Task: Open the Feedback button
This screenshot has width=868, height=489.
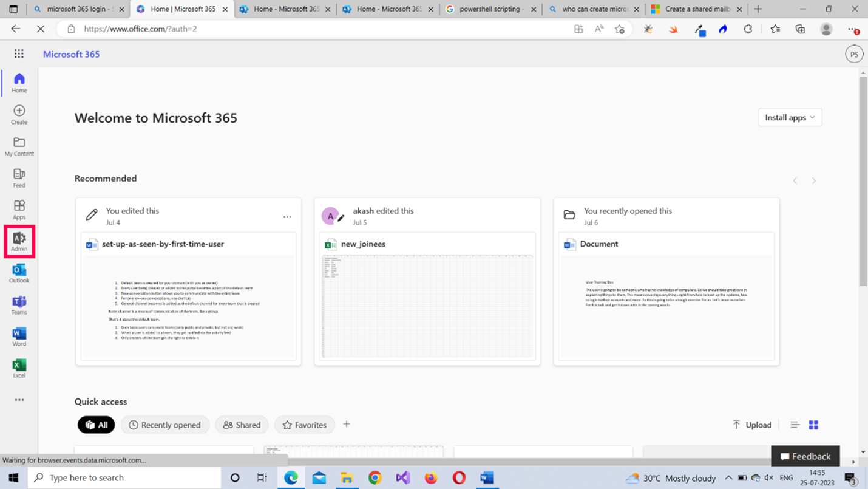Action: [x=805, y=456]
